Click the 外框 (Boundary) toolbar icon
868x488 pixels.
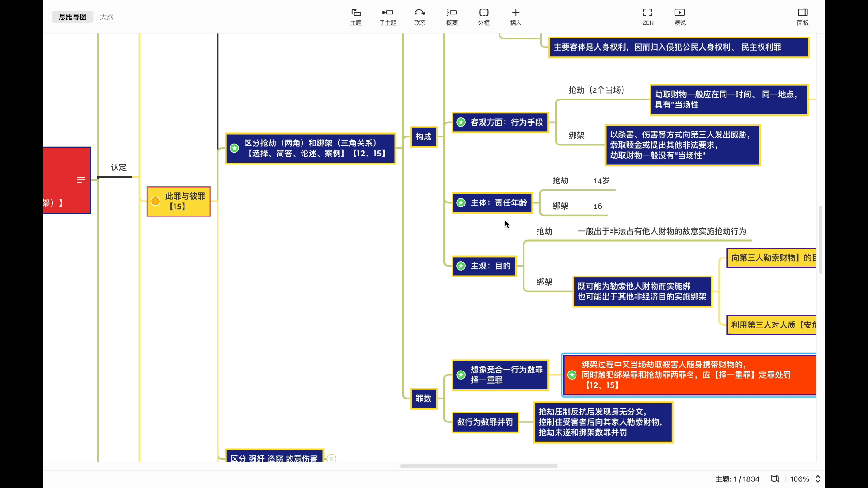click(x=484, y=17)
